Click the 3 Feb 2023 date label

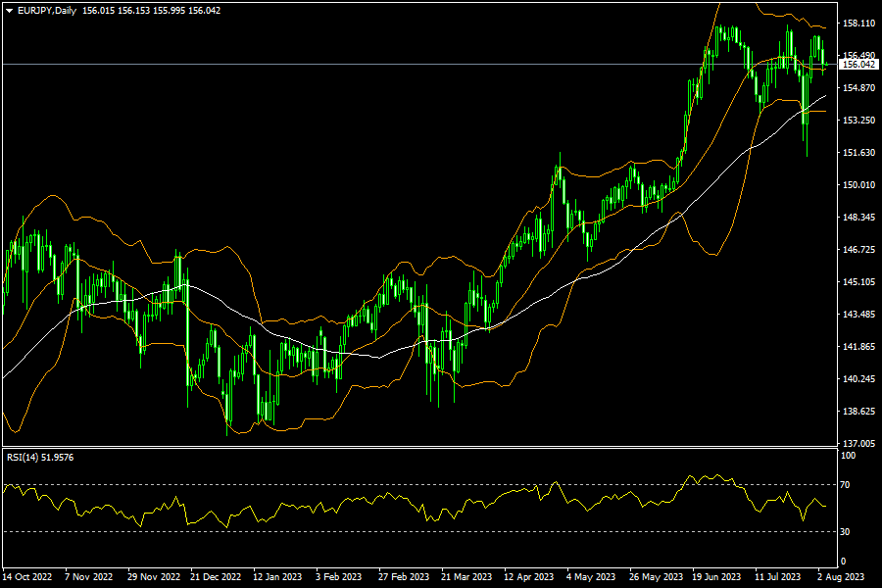click(x=339, y=577)
